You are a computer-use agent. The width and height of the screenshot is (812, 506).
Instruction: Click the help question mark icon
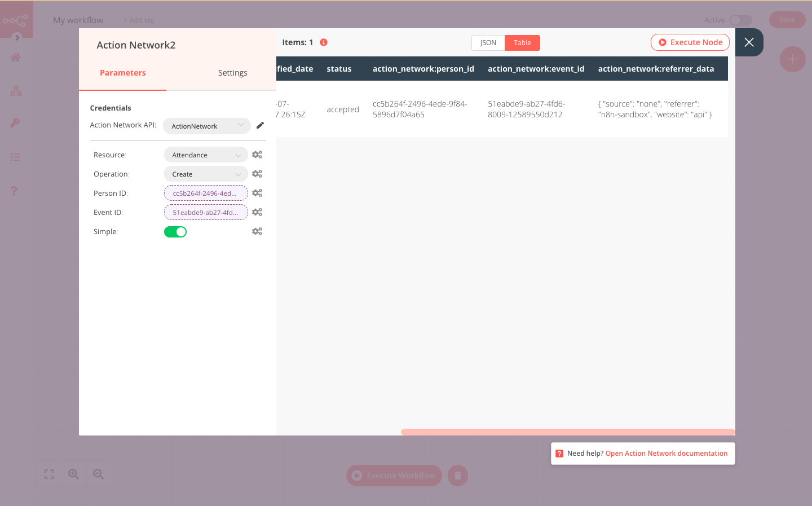click(x=14, y=191)
